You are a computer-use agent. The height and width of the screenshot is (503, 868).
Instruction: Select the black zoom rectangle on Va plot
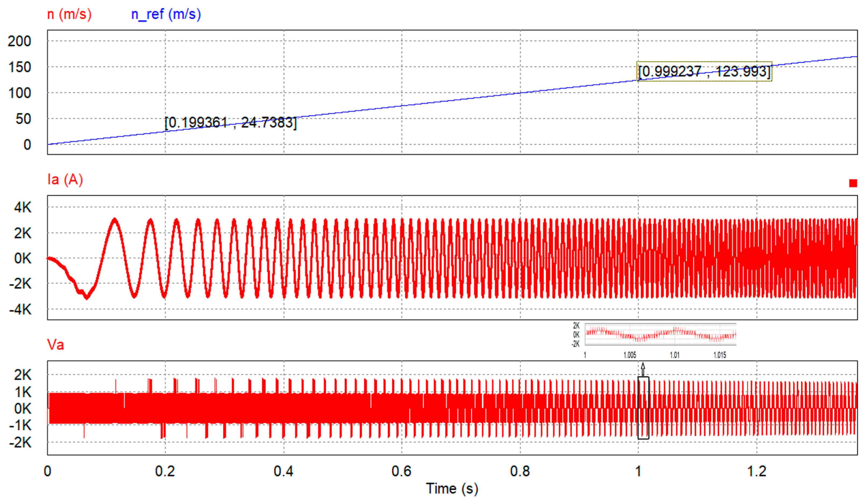pos(643,408)
